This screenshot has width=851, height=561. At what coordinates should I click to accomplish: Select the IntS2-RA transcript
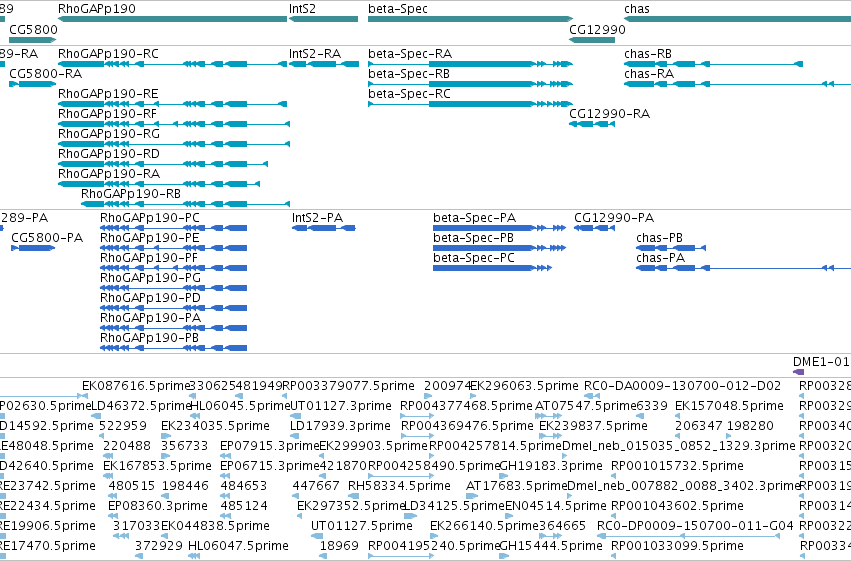(323, 64)
